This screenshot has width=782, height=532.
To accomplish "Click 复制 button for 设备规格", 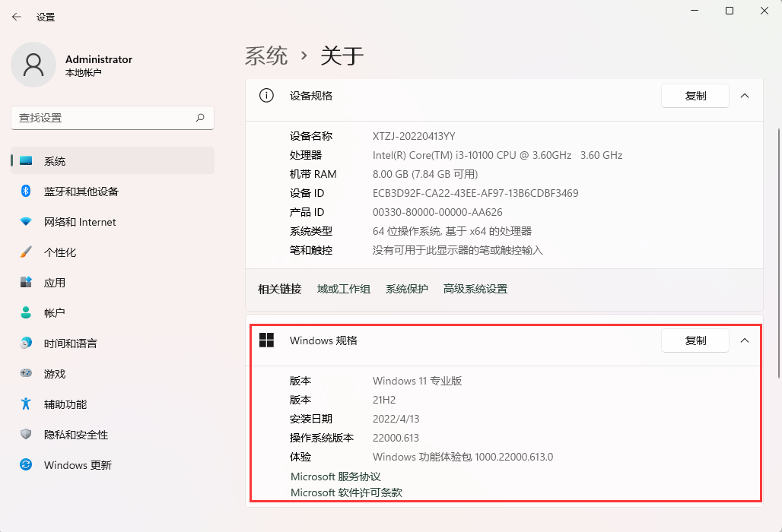I will click(x=695, y=96).
